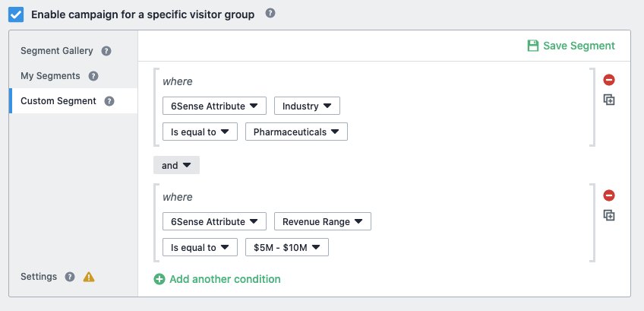Switch to the My Segments tab
The height and width of the screenshot is (311, 644).
coord(50,76)
